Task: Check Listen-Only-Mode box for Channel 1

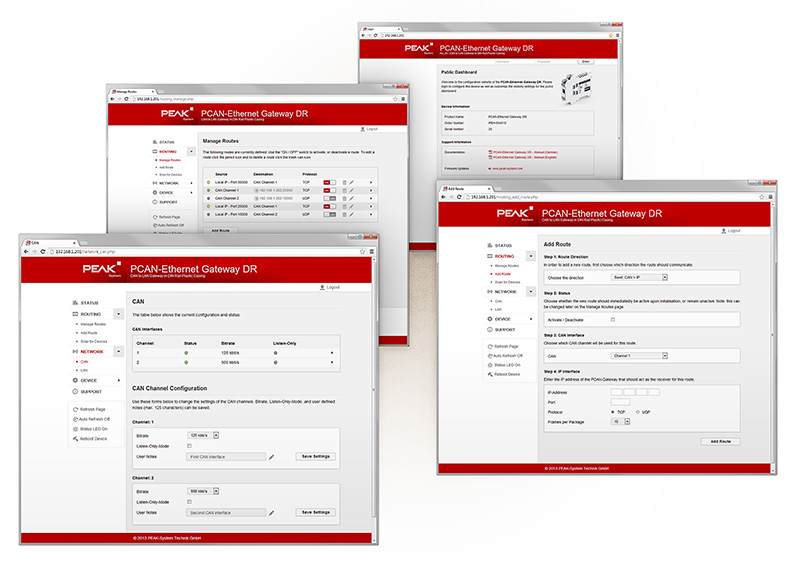Action: (191, 445)
